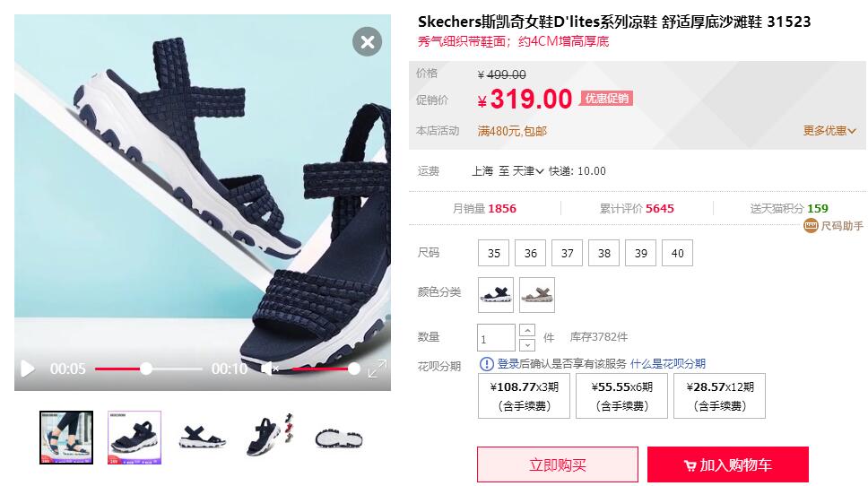
Task: Click 立即购买 buy now button
Action: click(x=558, y=464)
